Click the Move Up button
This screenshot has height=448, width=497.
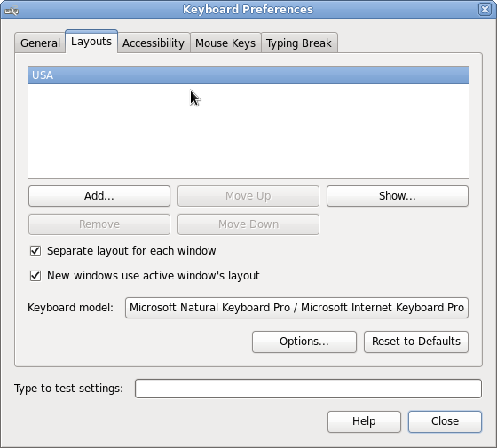(x=248, y=196)
